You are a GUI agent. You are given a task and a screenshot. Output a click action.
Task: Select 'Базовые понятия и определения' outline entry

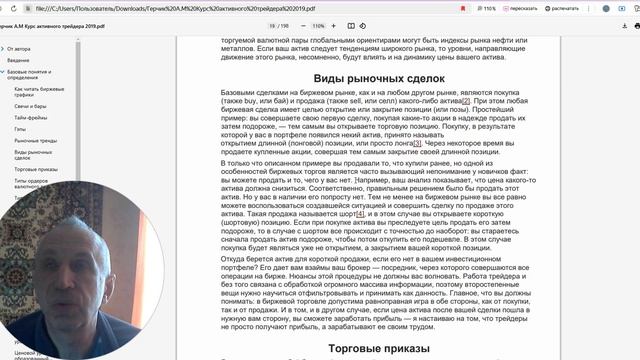[29, 74]
